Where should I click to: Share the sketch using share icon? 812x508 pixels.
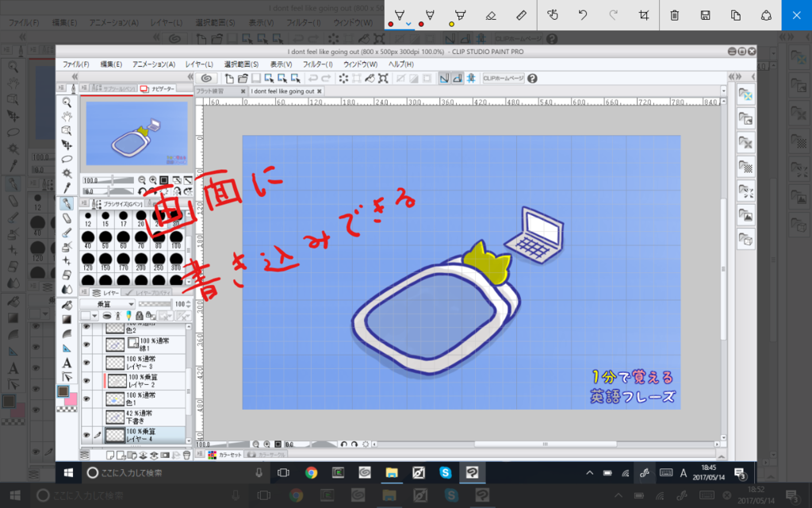click(x=766, y=15)
